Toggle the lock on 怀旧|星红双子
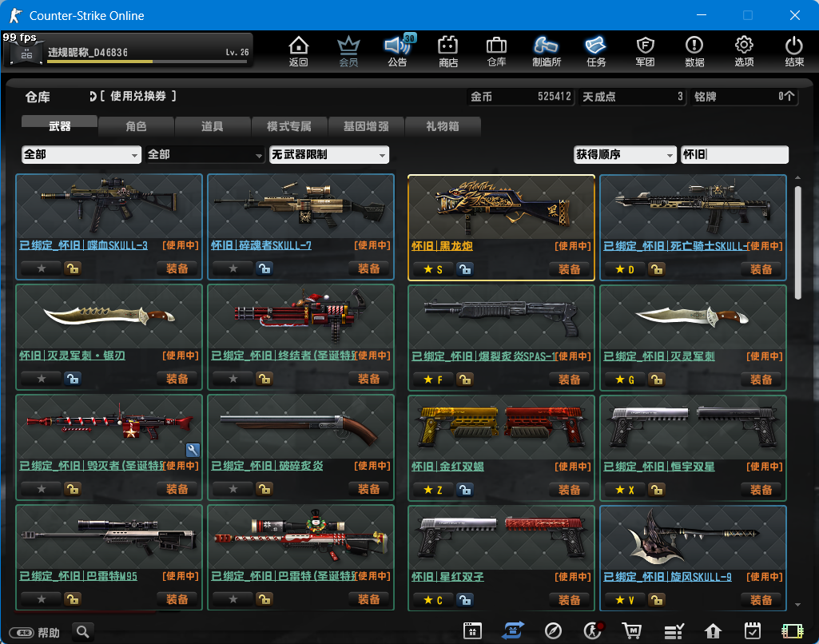 pyautogui.click(x=465, y=599)
